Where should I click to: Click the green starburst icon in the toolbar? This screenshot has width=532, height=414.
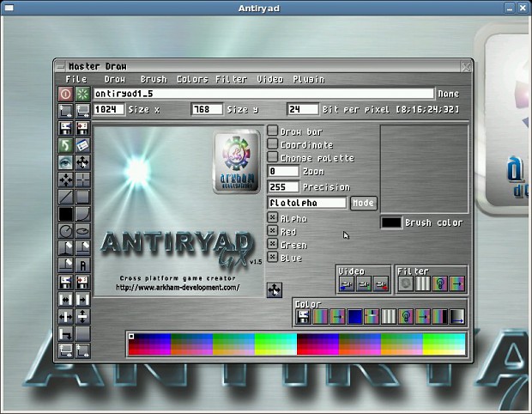click(82, 94)
